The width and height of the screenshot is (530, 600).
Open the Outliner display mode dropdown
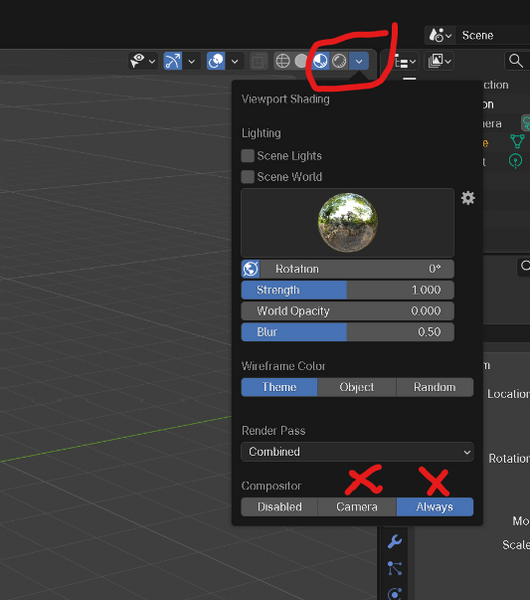[x=439, y=61]
